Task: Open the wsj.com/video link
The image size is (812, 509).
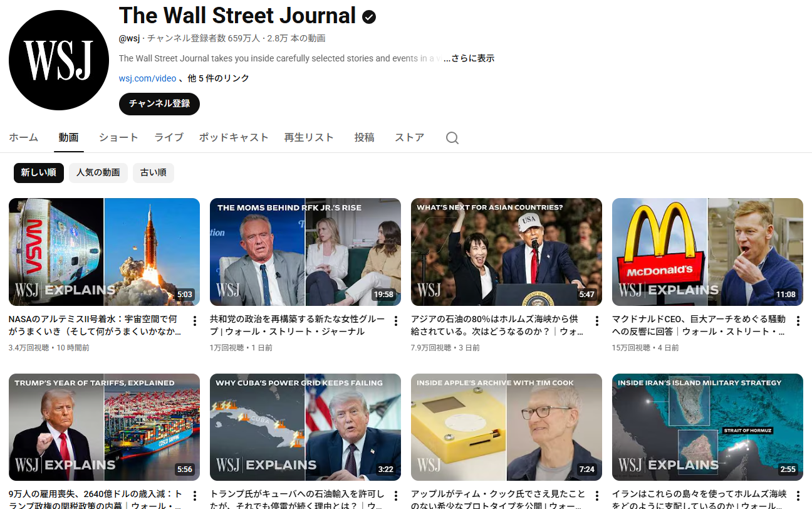Action: [147, 78]
